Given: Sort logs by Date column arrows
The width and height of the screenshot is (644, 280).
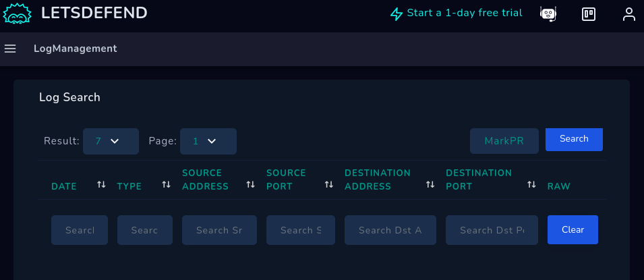Looking at the screenshot, I should [x=101, y=185].
